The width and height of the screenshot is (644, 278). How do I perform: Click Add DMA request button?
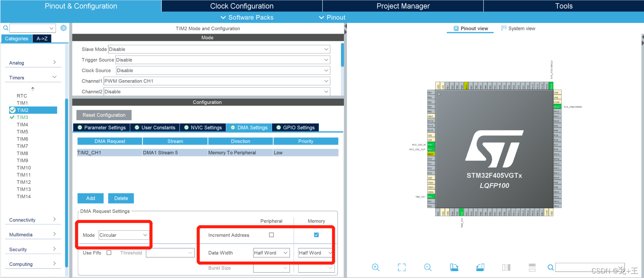91,198
